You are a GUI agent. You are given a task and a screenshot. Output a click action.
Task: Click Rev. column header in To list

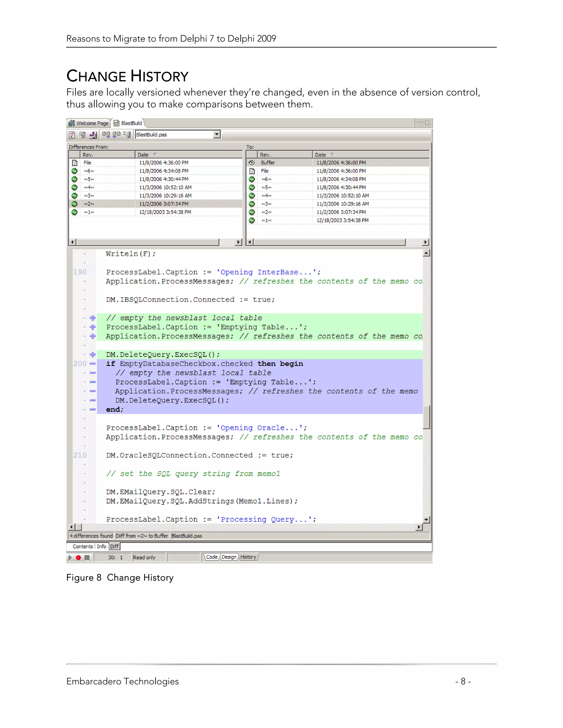285,155
